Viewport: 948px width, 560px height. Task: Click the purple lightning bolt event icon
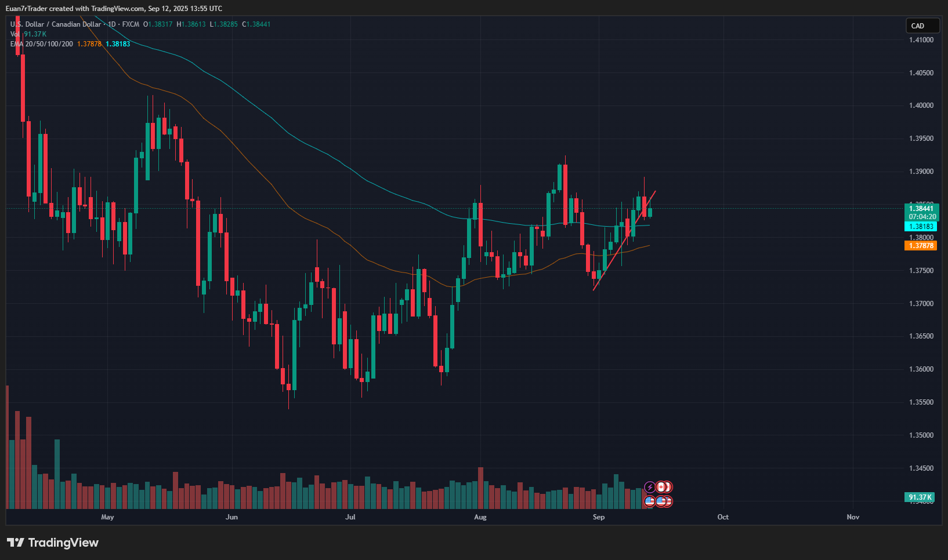(x=650, y=487)
